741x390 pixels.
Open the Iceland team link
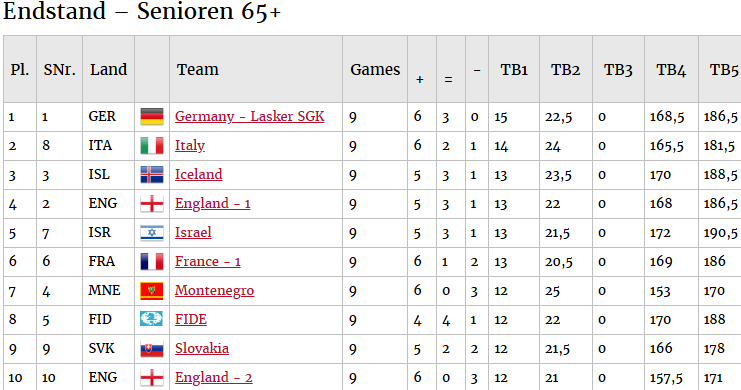point(198,174)
